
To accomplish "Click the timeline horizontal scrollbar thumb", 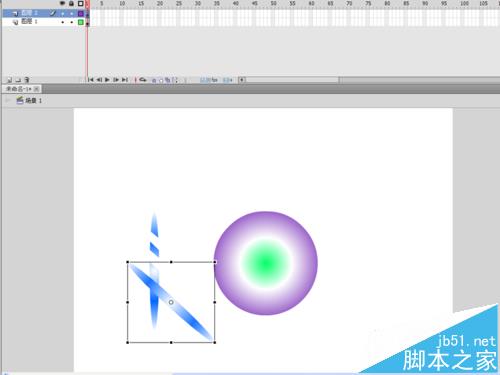I will (x=292, y=80).
